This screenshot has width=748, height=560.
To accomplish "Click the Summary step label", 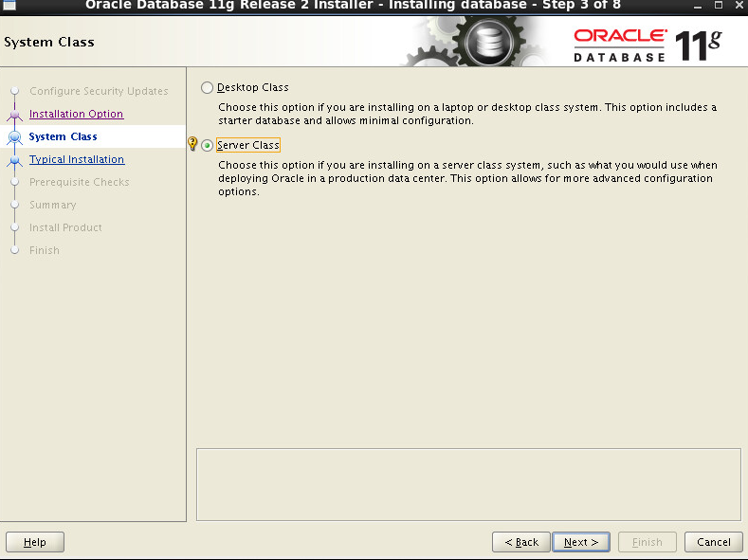I will [x=53, y=205].
